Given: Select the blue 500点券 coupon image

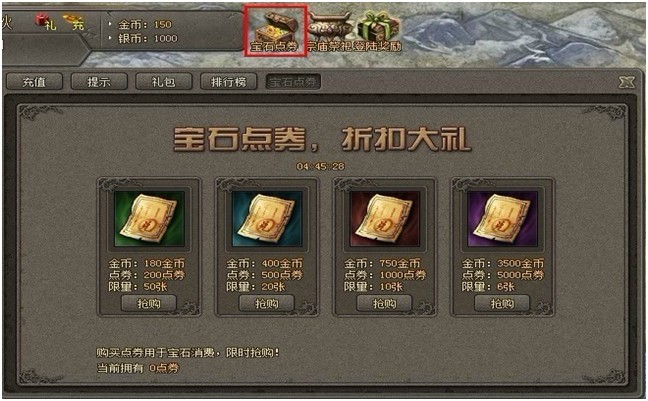Looking at the screenshot, I should 267,219.
